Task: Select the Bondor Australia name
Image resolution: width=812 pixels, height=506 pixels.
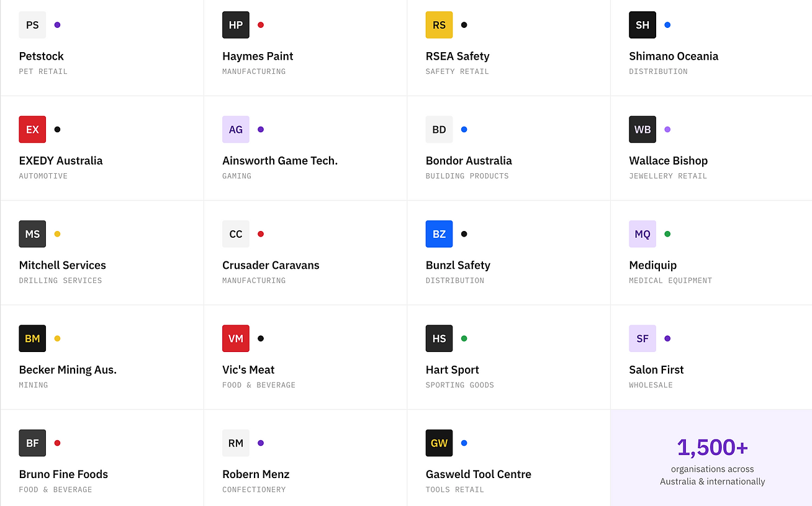Action: point(469,160)
